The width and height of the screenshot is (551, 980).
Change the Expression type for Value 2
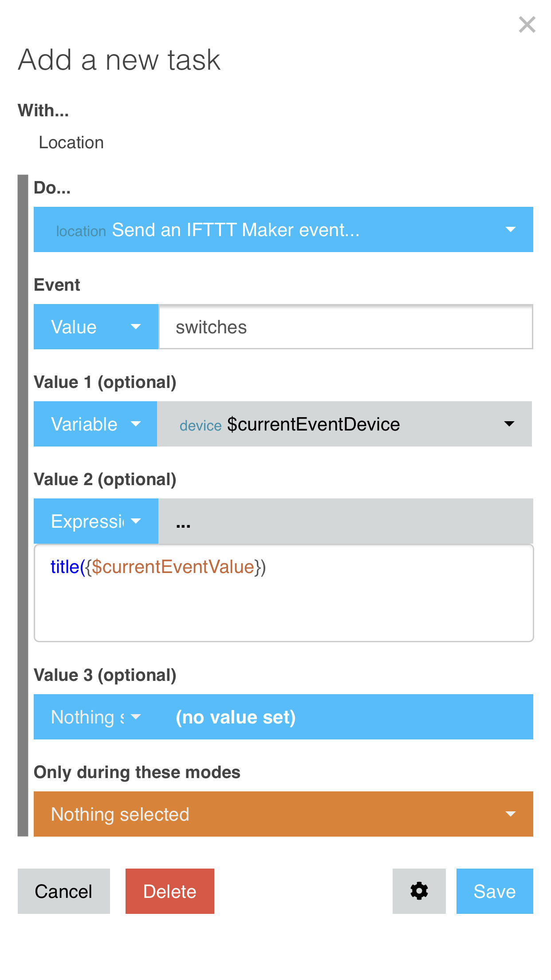96,521
